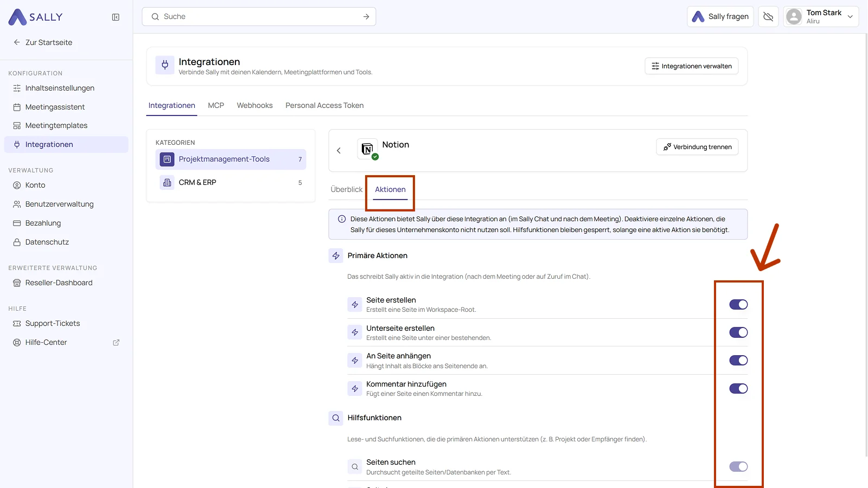Screen dimensions: 868x488
Task: Toggle the Seiten suchen helper switch
Action: click(738, 467)
